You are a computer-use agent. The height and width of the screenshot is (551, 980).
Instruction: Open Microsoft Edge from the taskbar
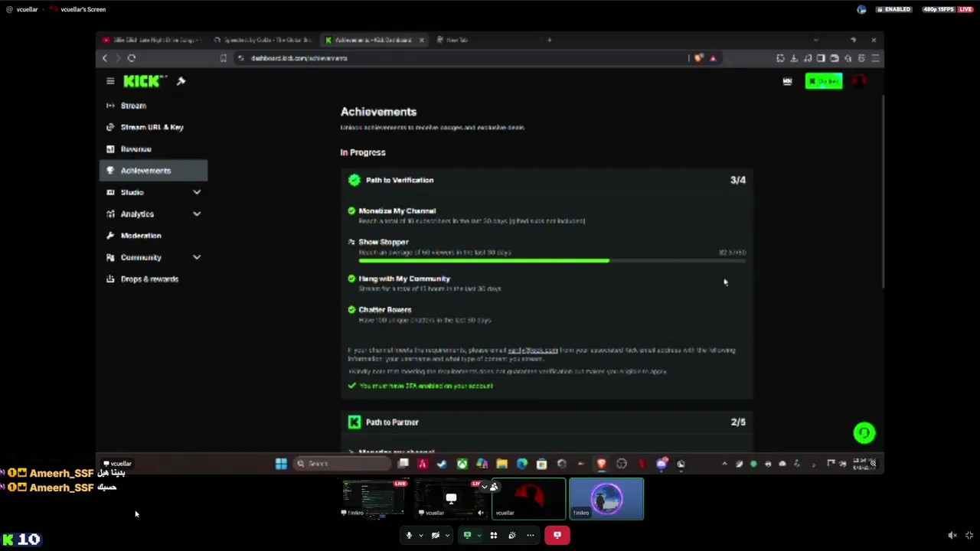[x=521, y=464]
